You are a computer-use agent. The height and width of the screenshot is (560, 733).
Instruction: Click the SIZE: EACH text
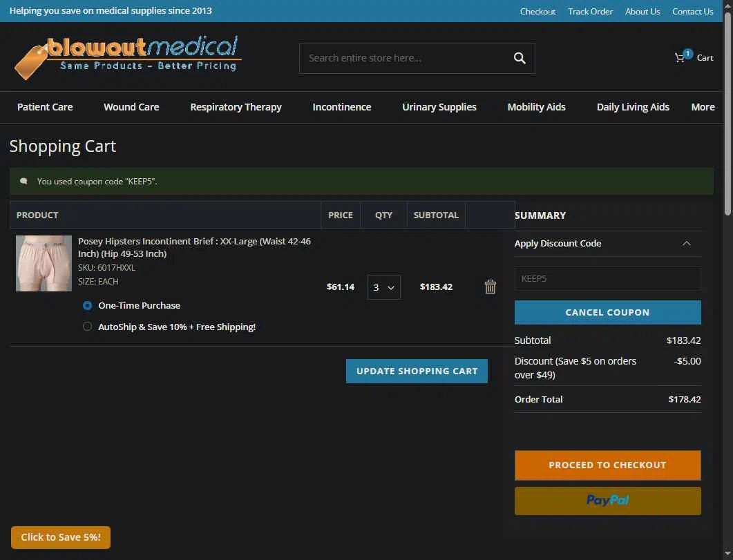[98, 282]
